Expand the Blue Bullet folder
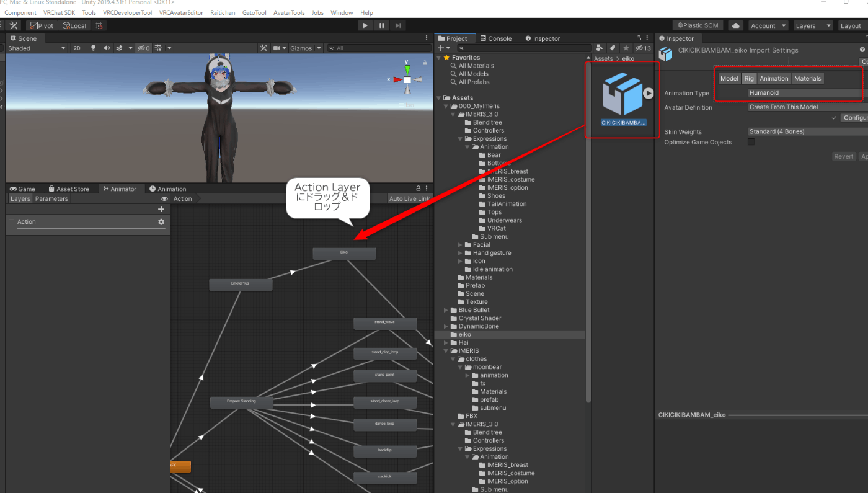868x493 pixels. click(446, 310)
